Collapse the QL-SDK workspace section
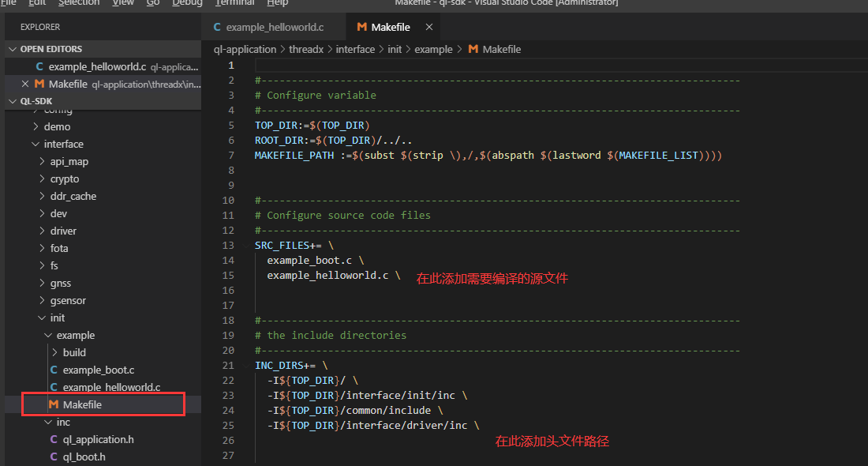This screenshot has height=466, width=868. (x=13, y=101)
